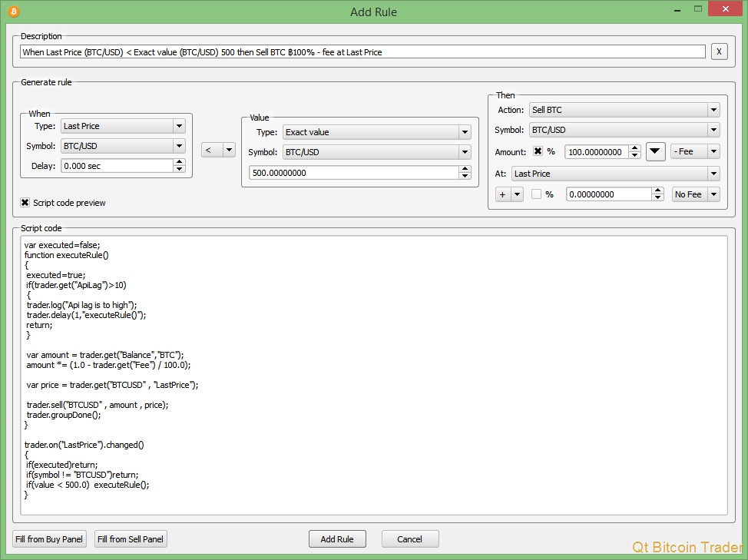Click the plus sign offset button
748x560 pixels.
[x=502, y=194]
